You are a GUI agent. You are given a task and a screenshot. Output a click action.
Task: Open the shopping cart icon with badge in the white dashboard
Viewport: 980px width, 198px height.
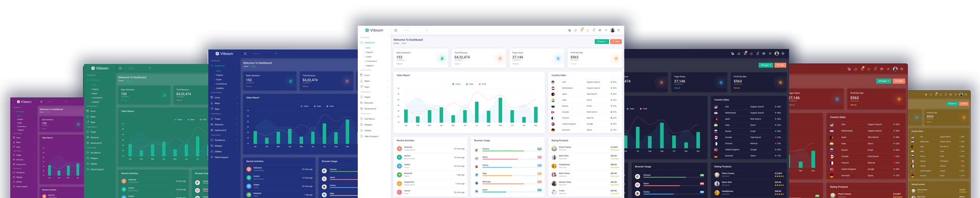click(582, 30)
